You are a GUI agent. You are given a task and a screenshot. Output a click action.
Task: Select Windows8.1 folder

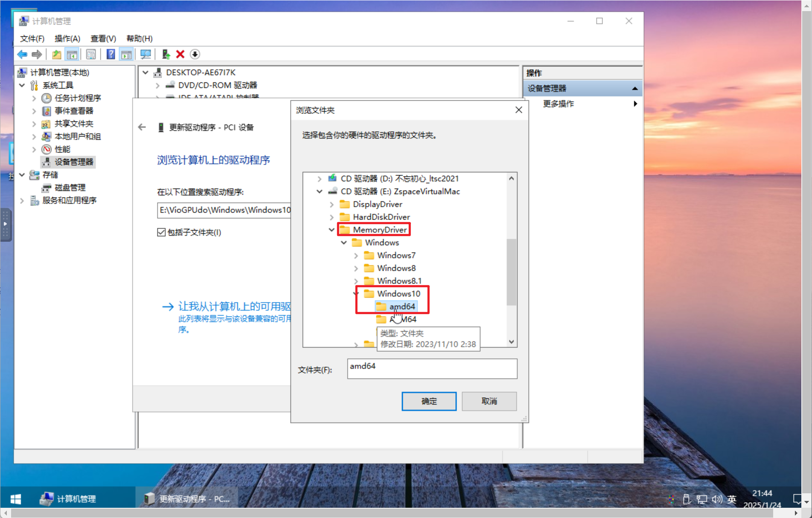coord(399,281)
